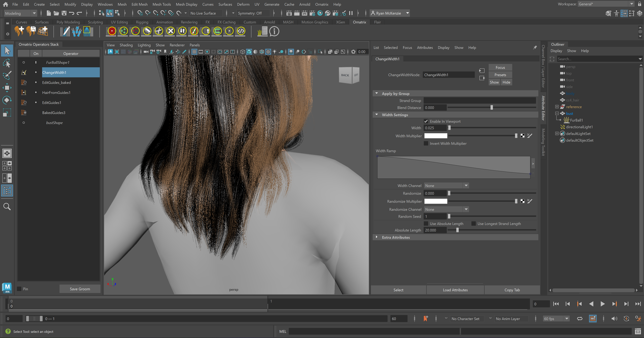
Task: Click the BACK face of view cube
Action: tap(345, 75)
